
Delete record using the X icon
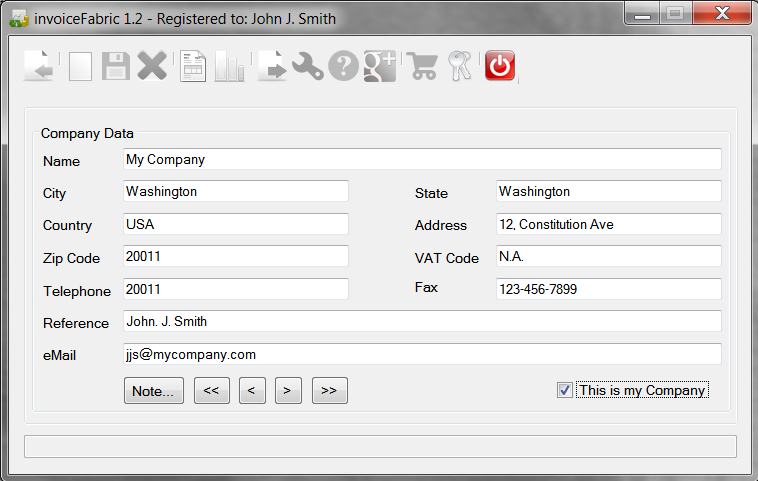coord(152,66)
